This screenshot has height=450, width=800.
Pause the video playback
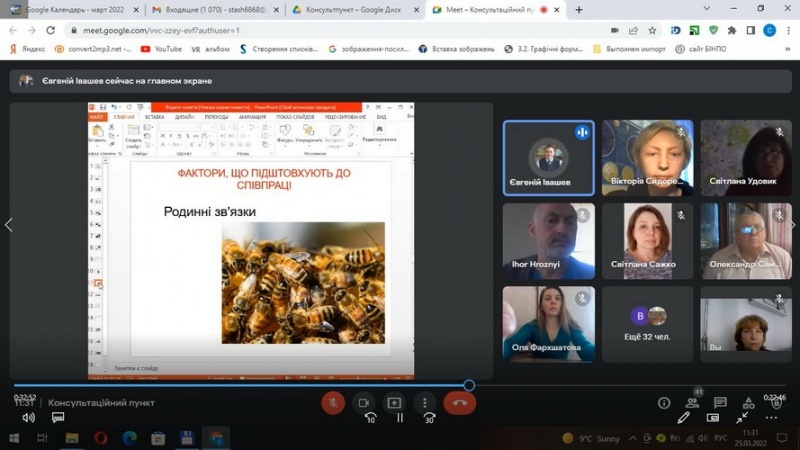click(400, 419)
